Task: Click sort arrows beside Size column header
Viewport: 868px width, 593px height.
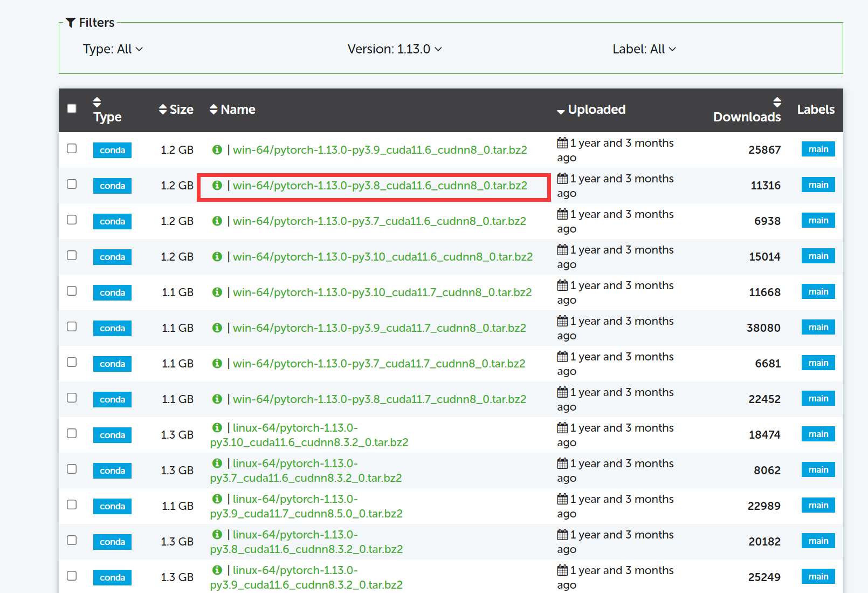Action: point(163,110)
